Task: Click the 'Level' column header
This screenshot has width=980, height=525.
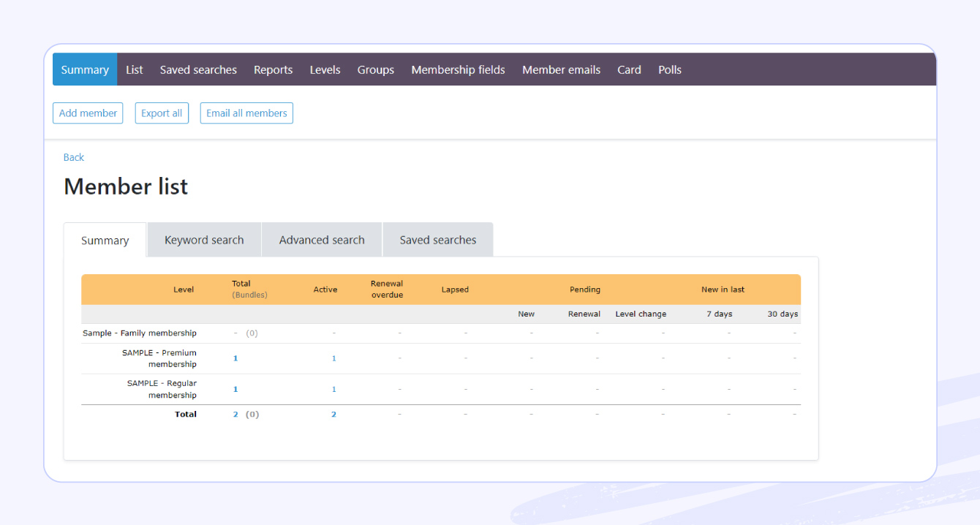Action: (x=184, y=290)
